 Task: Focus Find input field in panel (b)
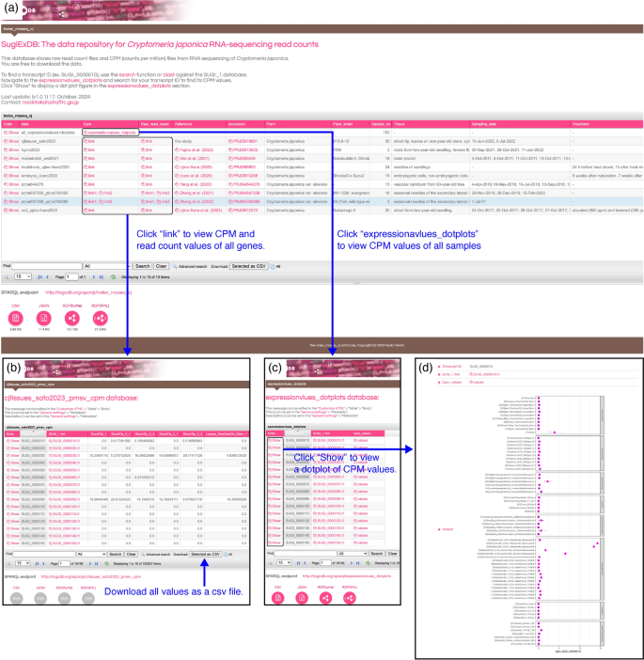pyautogui.click(x=44, y=555)
